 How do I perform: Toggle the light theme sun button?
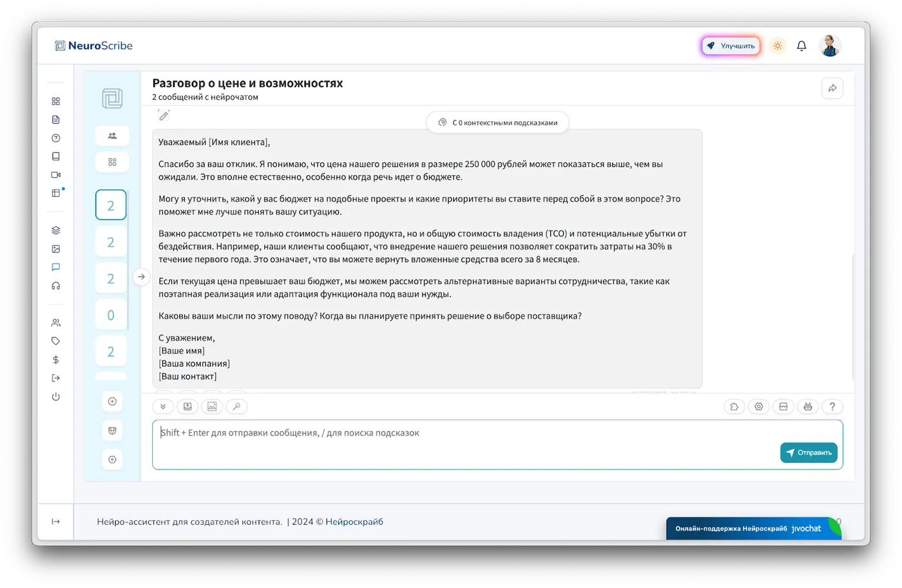778,46
